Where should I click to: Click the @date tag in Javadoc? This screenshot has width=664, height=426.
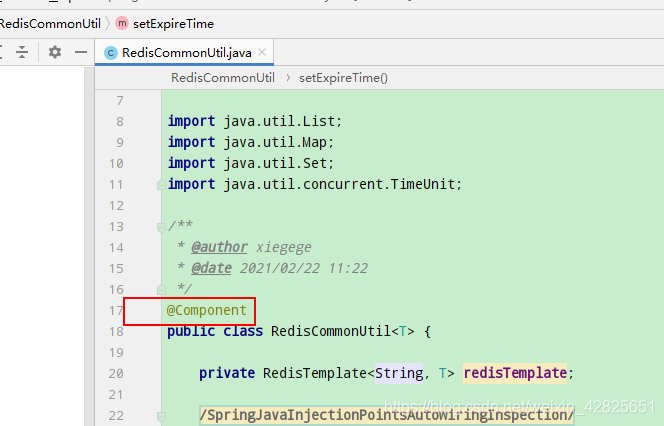pos(211,268)
